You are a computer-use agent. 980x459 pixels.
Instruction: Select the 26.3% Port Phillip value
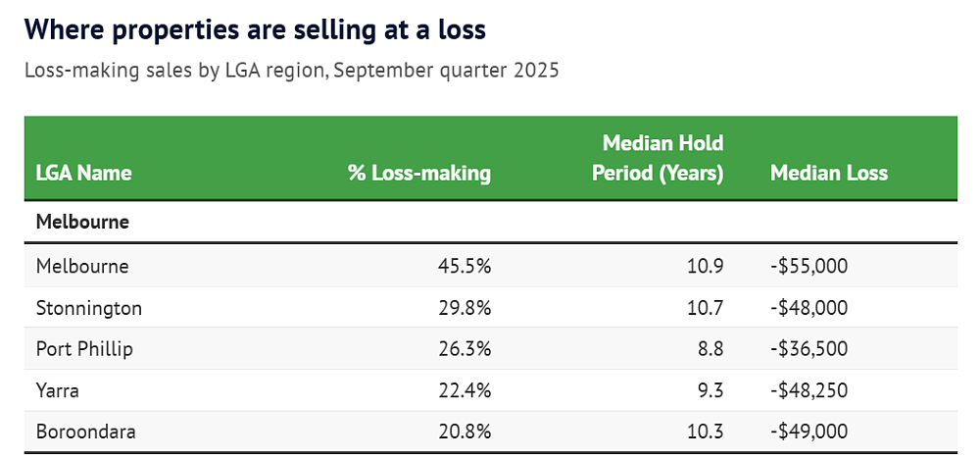point(465,348)
